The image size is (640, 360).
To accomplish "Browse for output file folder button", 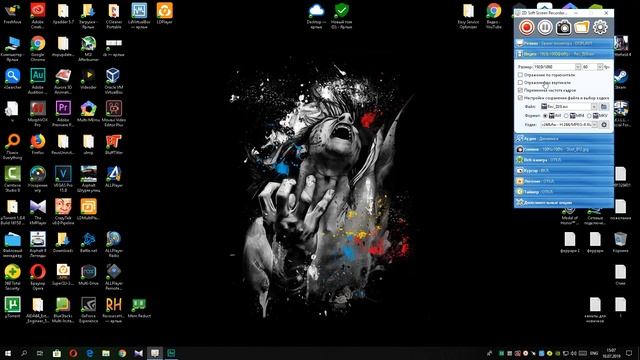I will 604,107.
